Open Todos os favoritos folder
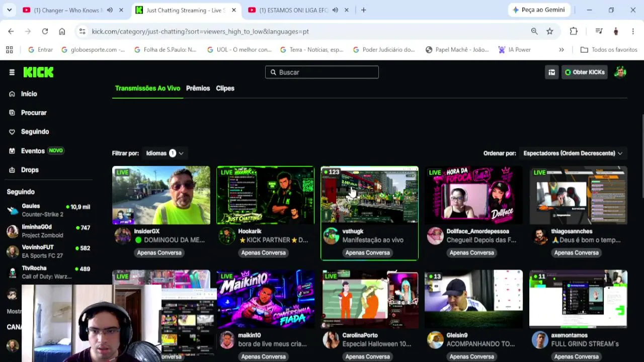Image resolution: width=644 pixels, height=362 pixels. (609, 50)
